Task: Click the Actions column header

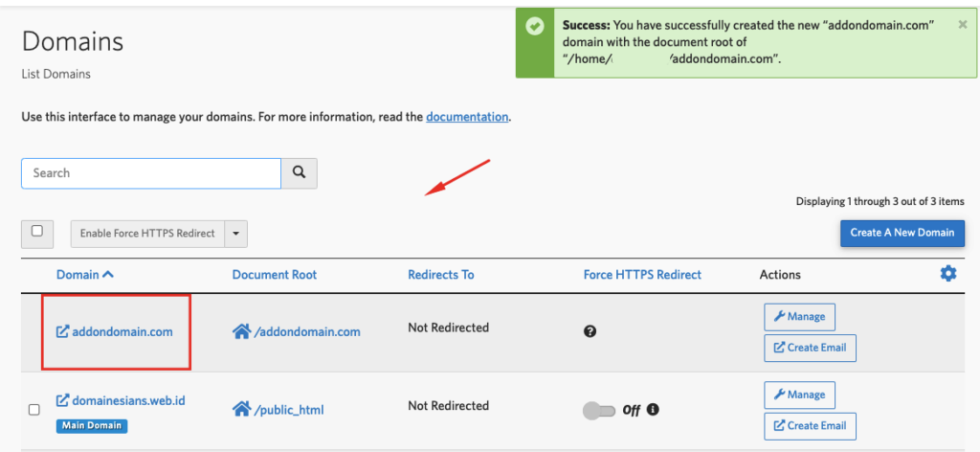Action: pyautogui.click(x=780, y=275)
